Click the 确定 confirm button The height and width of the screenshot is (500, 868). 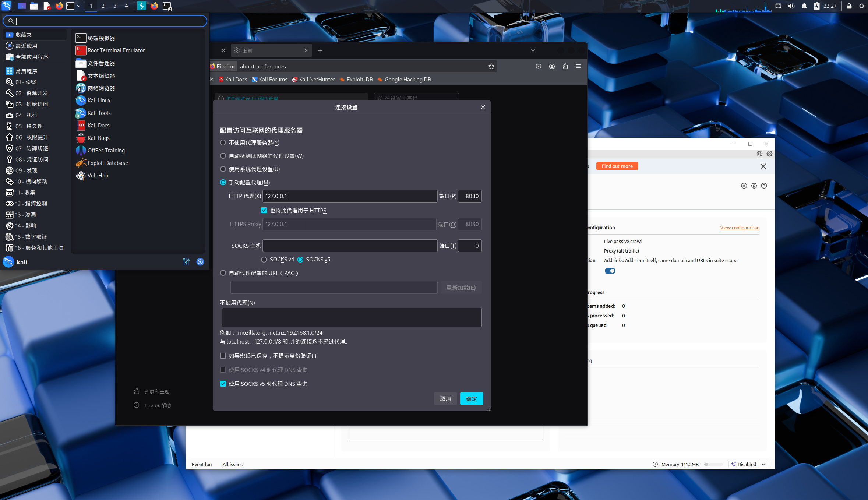471,399
